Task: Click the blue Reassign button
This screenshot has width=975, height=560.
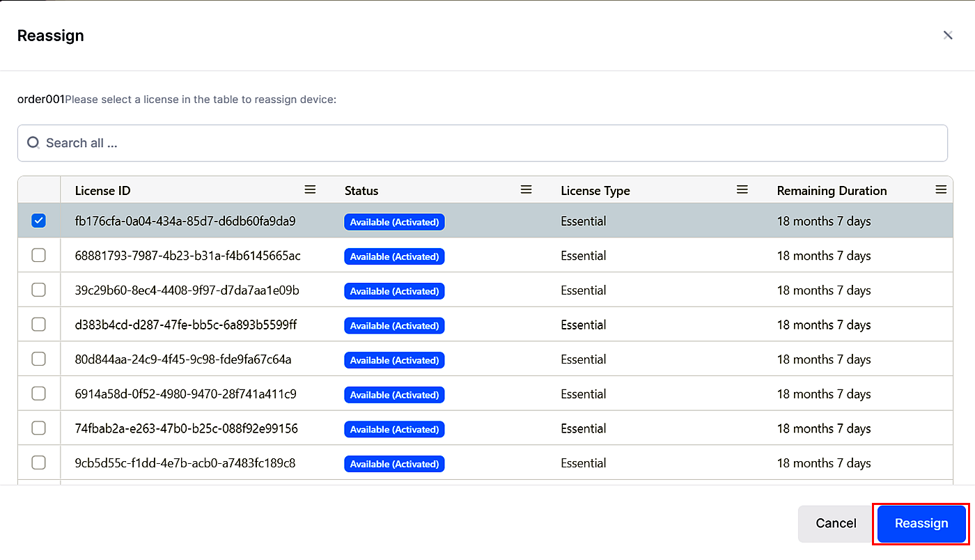Action: point(921,524)
